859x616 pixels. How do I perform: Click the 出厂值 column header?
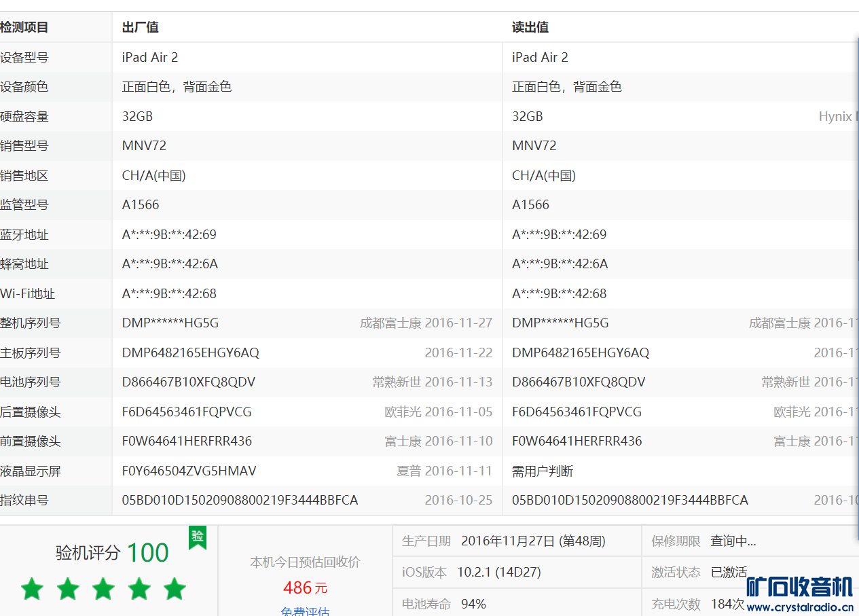[x=140, y=28]
